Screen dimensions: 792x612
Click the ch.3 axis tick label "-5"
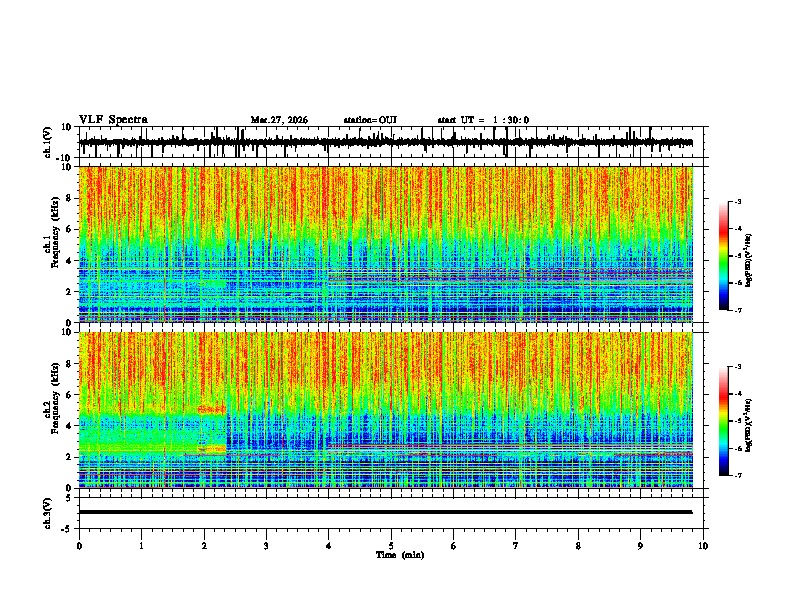(67, 529)
